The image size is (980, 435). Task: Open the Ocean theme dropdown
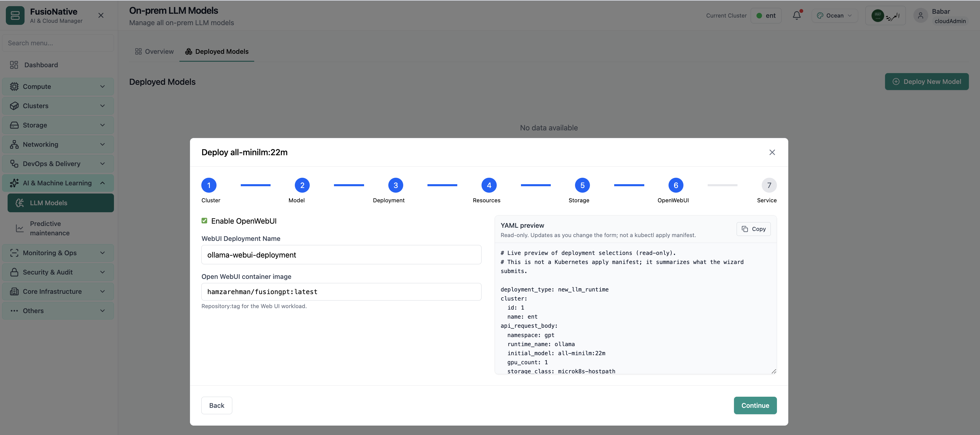(835, 15)
